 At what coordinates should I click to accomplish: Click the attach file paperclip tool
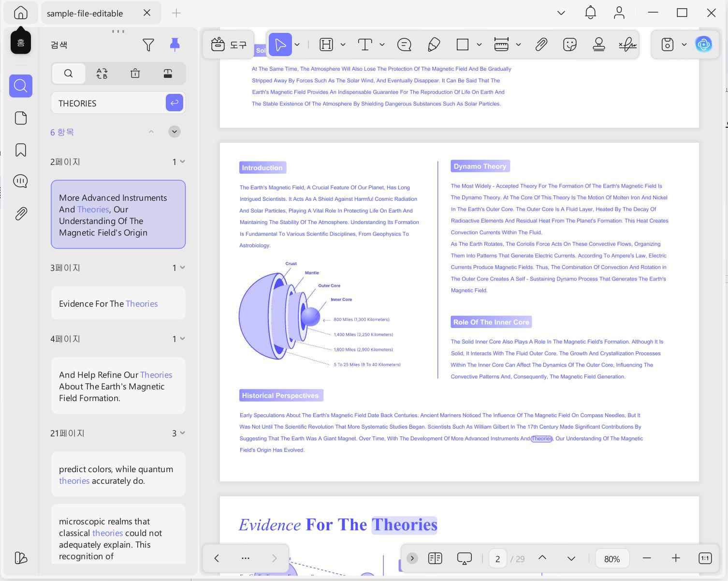pyautogui.click(x=541, y=45)
